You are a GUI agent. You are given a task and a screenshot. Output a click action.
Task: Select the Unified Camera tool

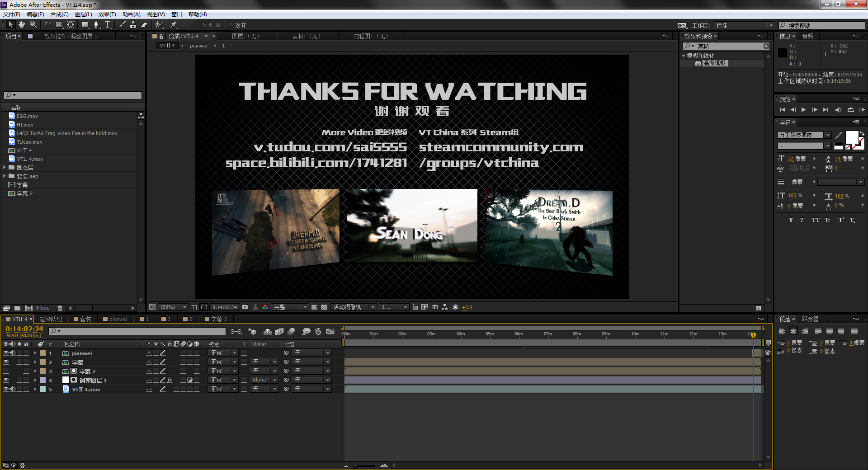point(59,25)
